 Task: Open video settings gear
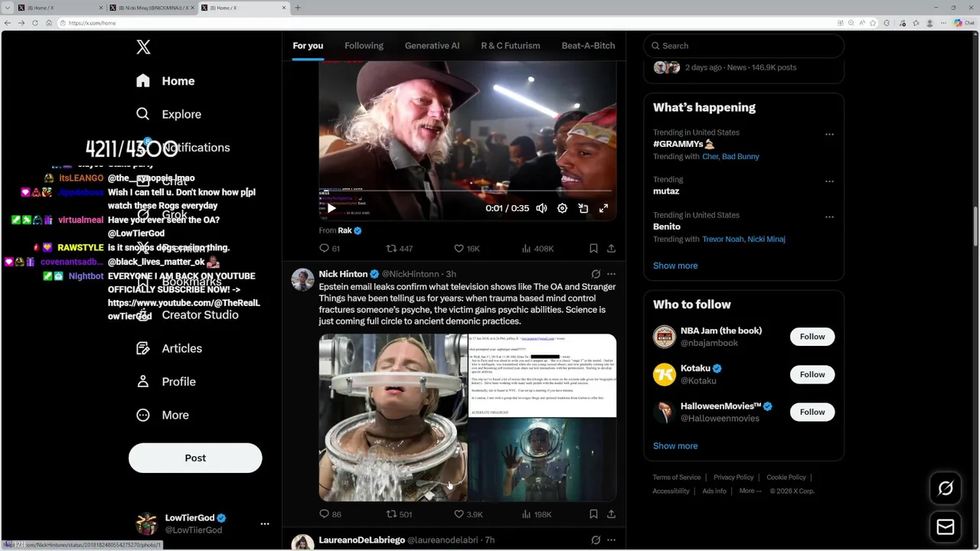[562, 208]
